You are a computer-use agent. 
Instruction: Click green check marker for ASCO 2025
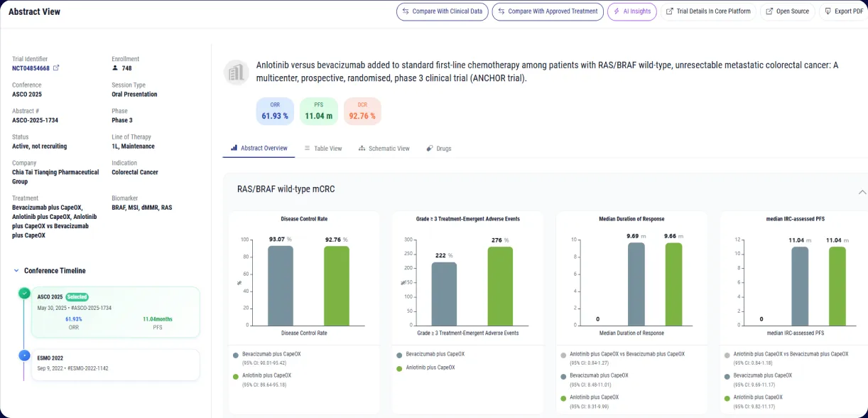point(25,293)
